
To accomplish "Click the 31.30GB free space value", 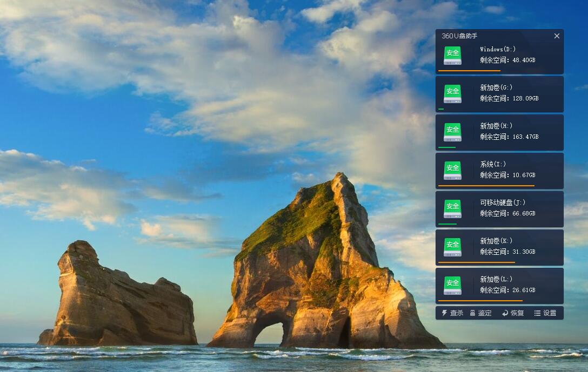I will [x=524, y=252].
